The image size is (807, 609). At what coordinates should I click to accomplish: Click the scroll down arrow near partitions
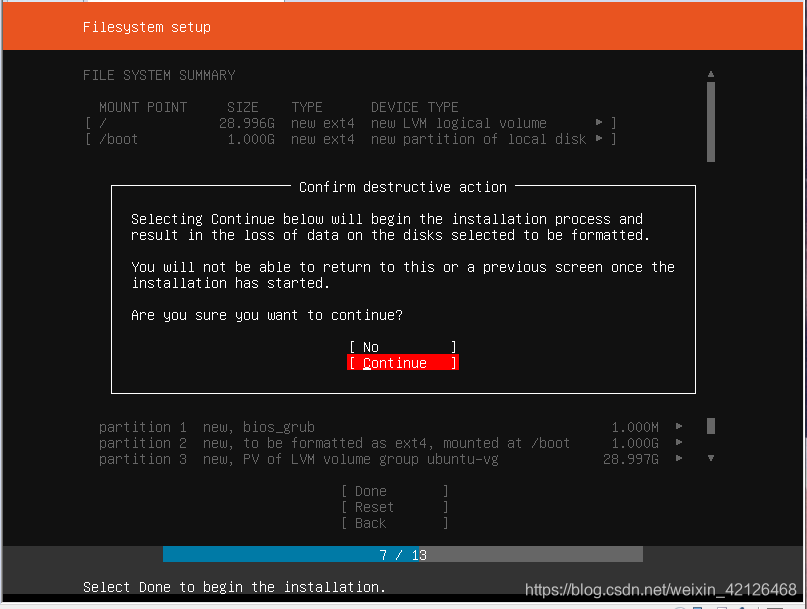click(x=711, y=458)
